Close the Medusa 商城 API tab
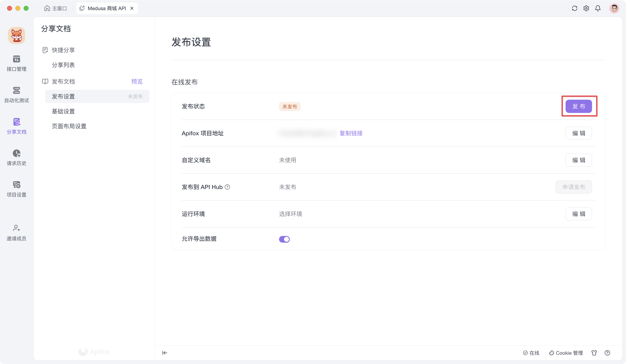 click(x=132, y=8)
